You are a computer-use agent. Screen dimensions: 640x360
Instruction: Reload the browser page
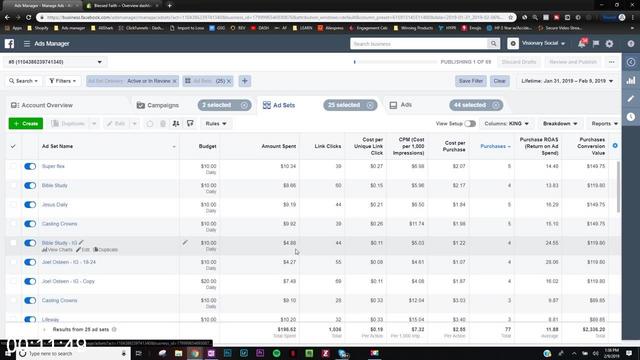click(x=28, y=18)
